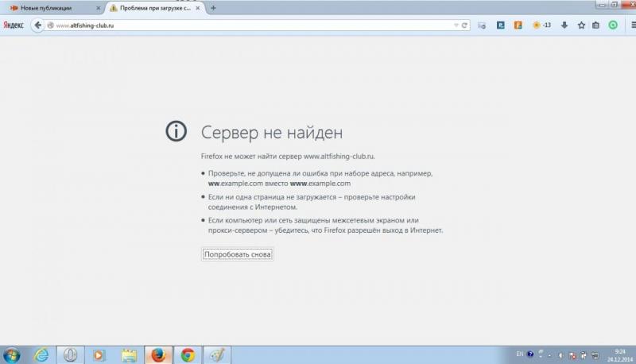Open the Firefox hamburger menu
This screenshot has width=636, height=364.
(633, 25)
